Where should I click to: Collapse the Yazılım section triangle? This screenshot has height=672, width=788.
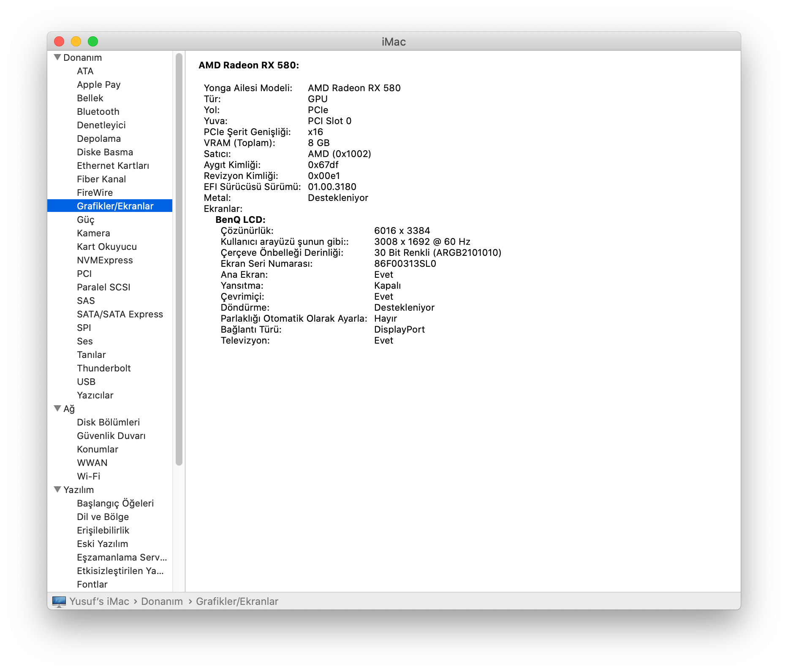pyautogui.click(x=58, y=490)
